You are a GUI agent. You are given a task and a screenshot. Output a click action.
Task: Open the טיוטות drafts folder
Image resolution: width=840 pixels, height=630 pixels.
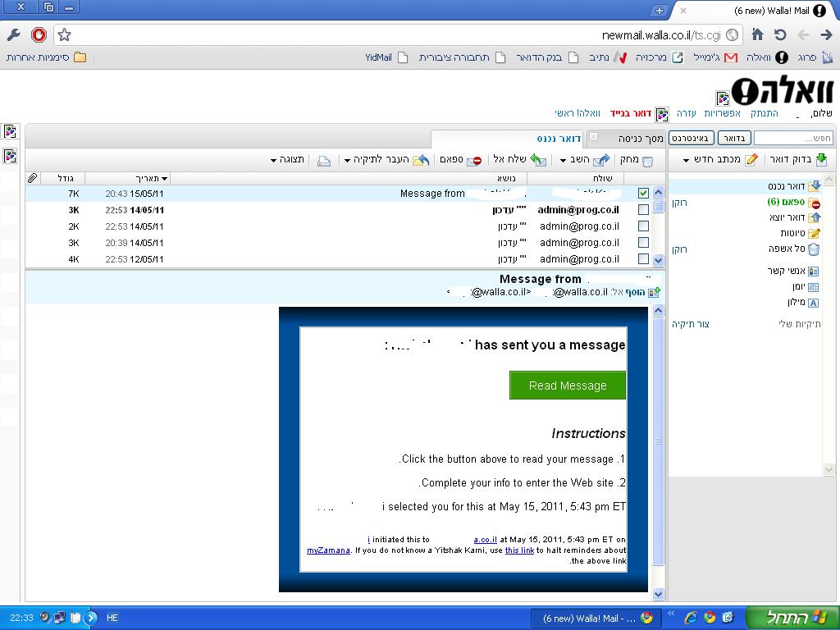[801, 233]
